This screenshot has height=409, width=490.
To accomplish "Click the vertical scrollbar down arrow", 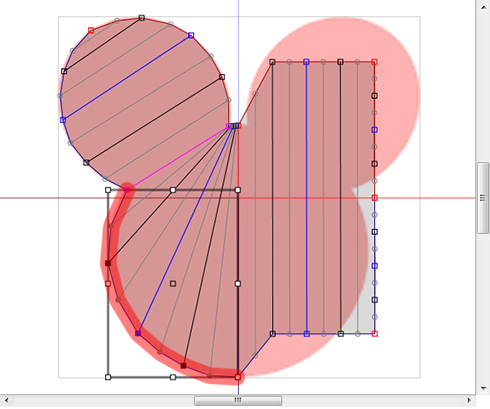I will [x=483, y=388].
